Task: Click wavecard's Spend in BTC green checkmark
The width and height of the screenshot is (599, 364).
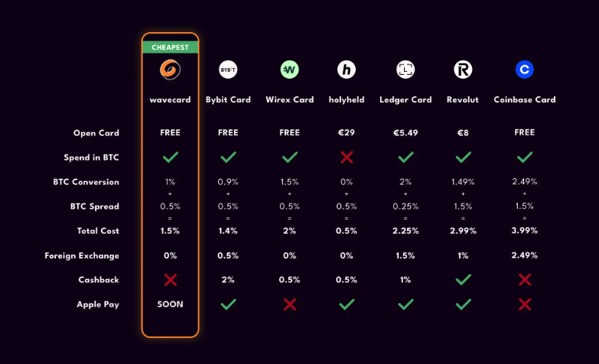Action: (171, 157)
